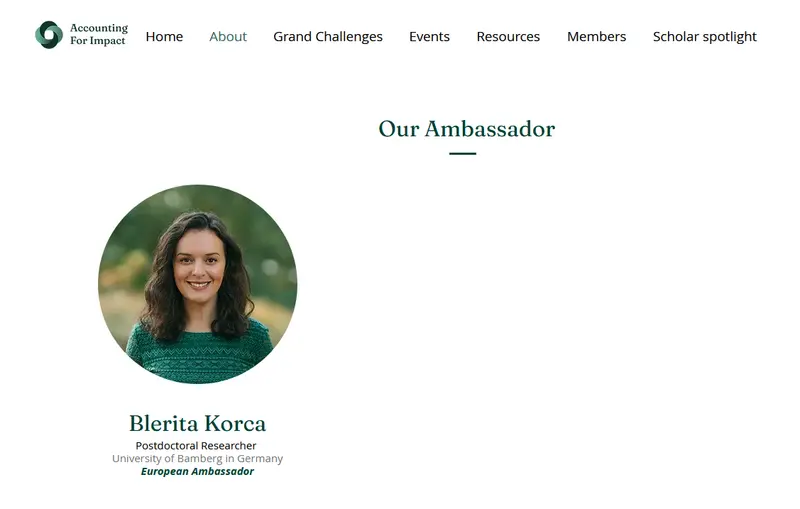This screenshot has width=800, height=509.
Task: Click the European Ambassador label
Action: [x=197, y=471]
